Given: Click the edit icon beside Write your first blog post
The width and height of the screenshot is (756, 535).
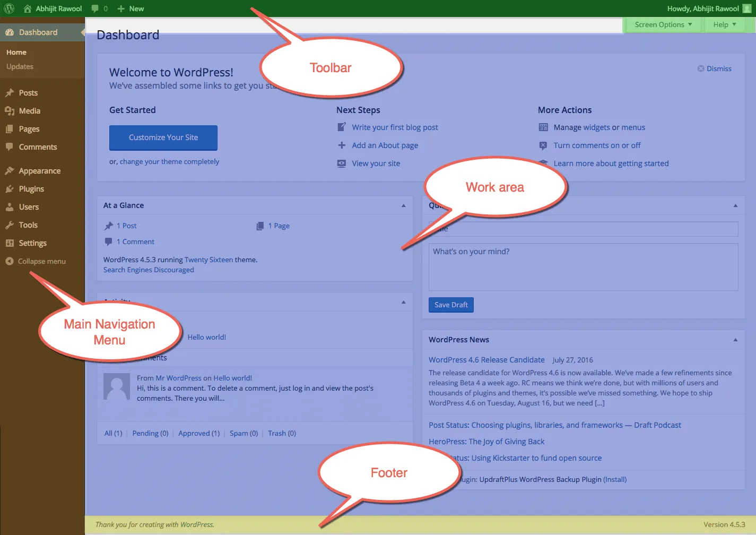Looking at the screenshot, I should [342, 127].
